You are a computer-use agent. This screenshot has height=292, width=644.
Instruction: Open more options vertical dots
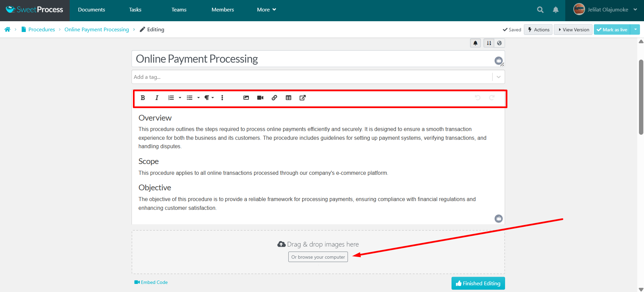tap(222, 98)
